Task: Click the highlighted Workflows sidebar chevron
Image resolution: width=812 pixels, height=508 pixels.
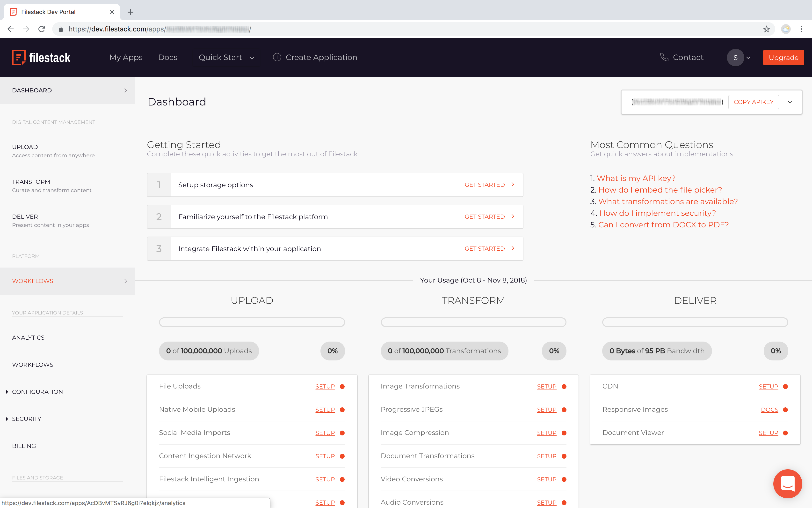Action: [126, 281]
